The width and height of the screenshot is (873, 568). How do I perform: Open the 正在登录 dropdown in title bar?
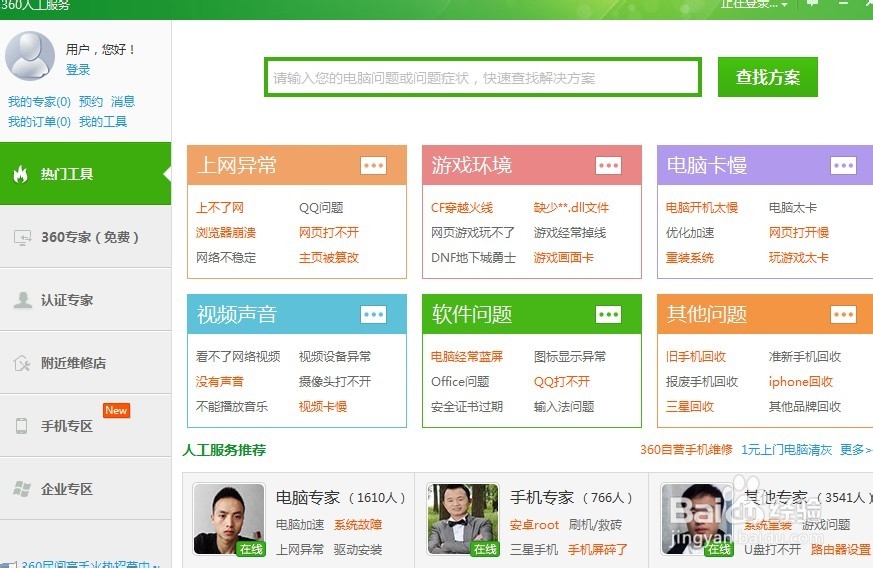pyautogui.click(x=754, y=4)
